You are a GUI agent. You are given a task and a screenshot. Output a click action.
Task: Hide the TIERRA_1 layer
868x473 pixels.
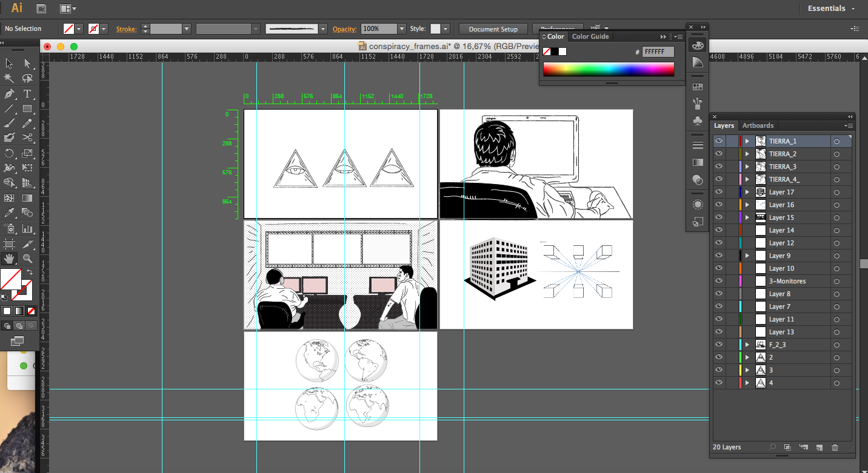(719, 141)
